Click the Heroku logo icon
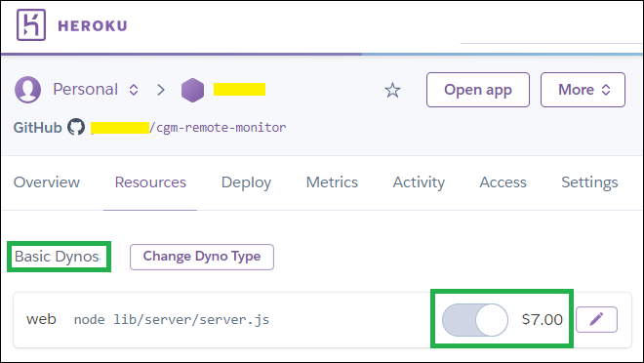This screenshot has width=644, height=363. 31,25
